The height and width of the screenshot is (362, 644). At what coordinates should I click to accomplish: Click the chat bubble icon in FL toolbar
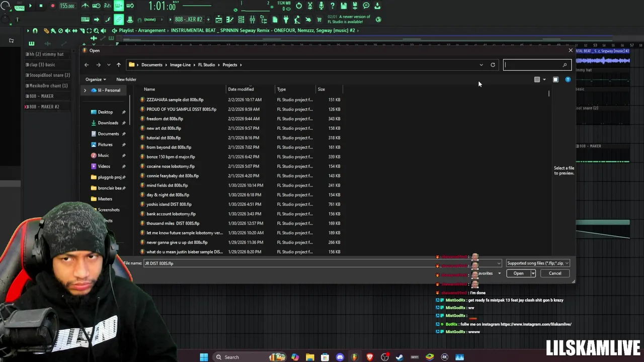(x=366, y=6)
